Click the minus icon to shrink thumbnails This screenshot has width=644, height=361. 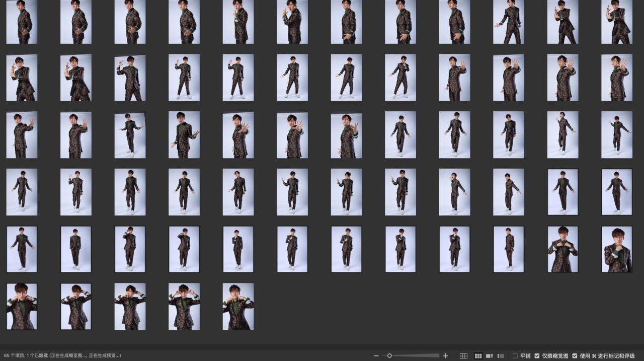(x=376, y=356)
